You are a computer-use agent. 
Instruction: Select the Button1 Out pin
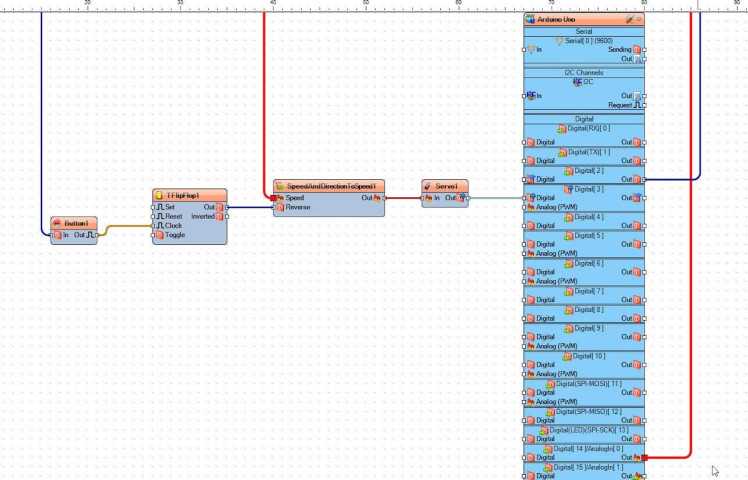97,235
